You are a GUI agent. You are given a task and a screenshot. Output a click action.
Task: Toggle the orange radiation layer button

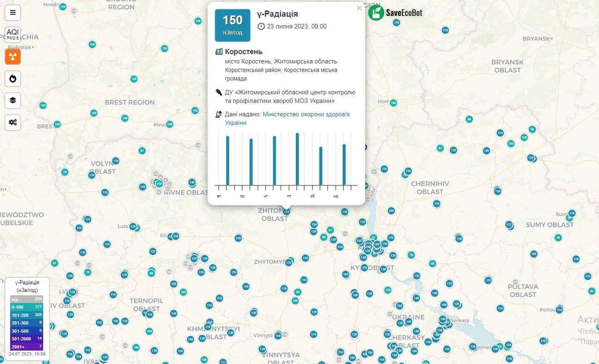coord(13,57)
